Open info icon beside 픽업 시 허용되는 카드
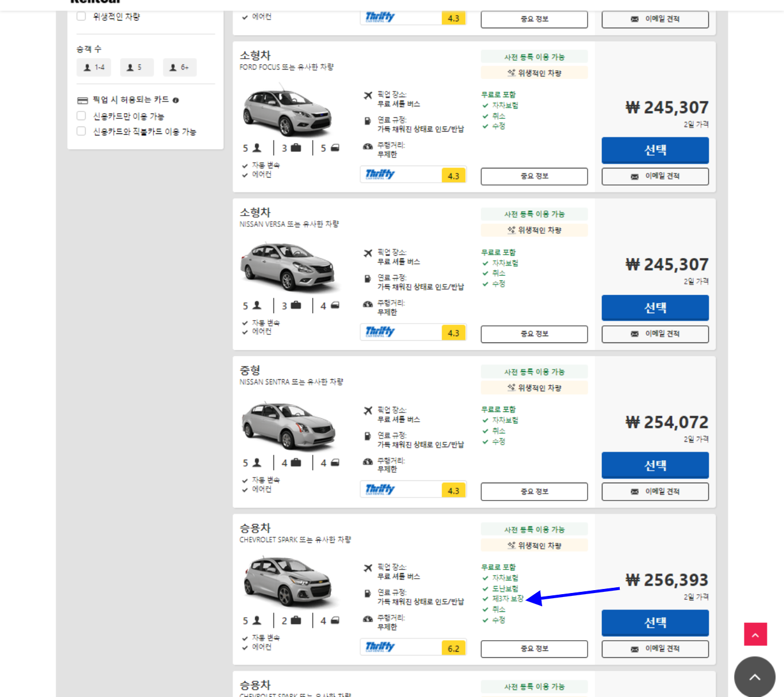Screen dimensions: 784x697 [176, 100]
